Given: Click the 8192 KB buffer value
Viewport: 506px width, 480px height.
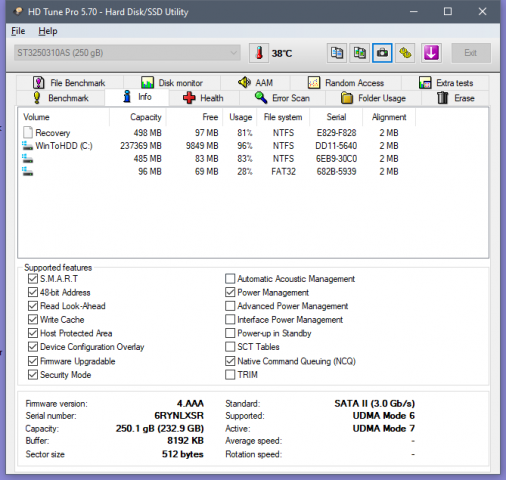Looking at the screenshot, I should click(185, 441).
